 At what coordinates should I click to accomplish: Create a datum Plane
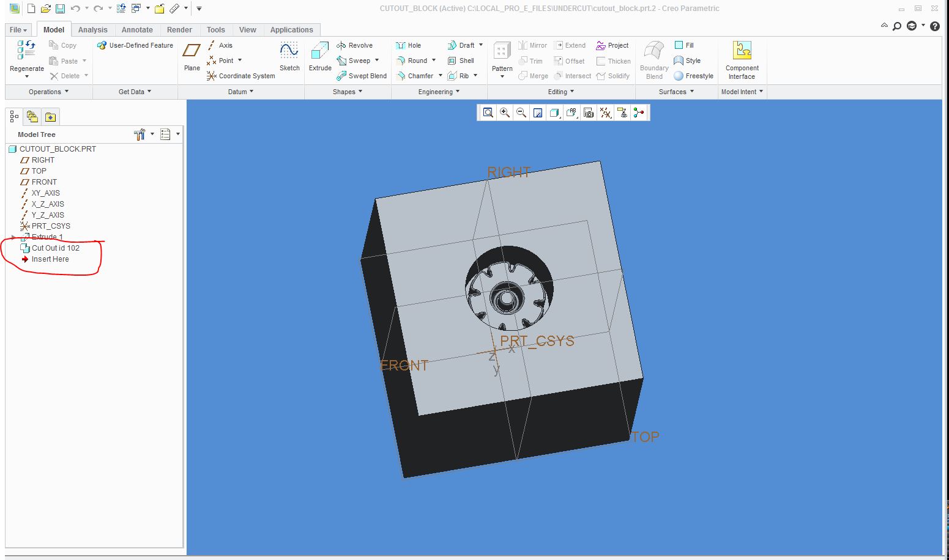192,56
